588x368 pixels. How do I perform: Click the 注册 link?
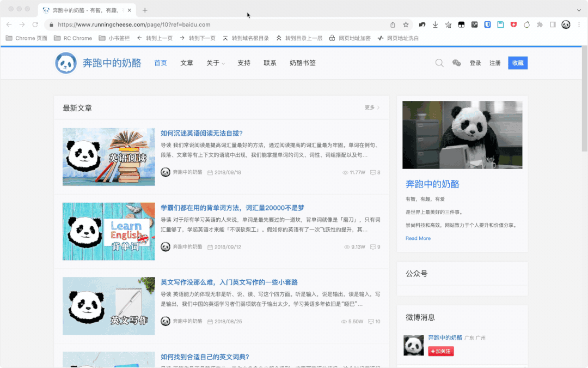coord(495,63)
